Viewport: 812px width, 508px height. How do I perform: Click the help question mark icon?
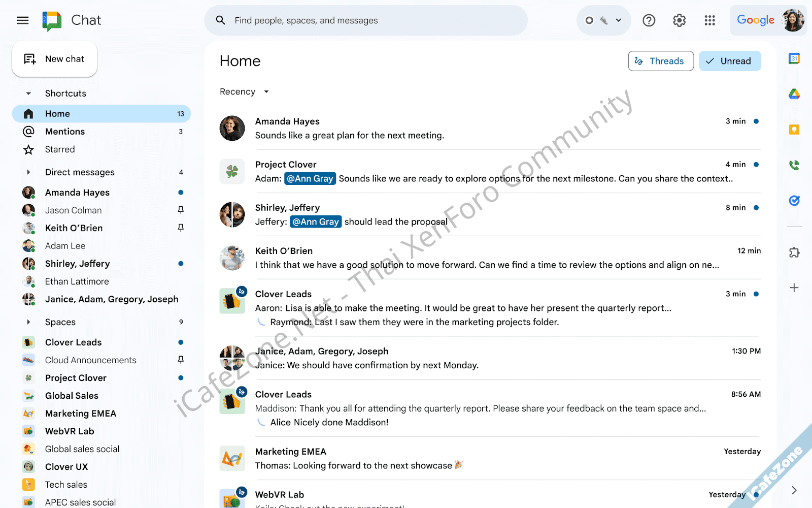point(649,20)
